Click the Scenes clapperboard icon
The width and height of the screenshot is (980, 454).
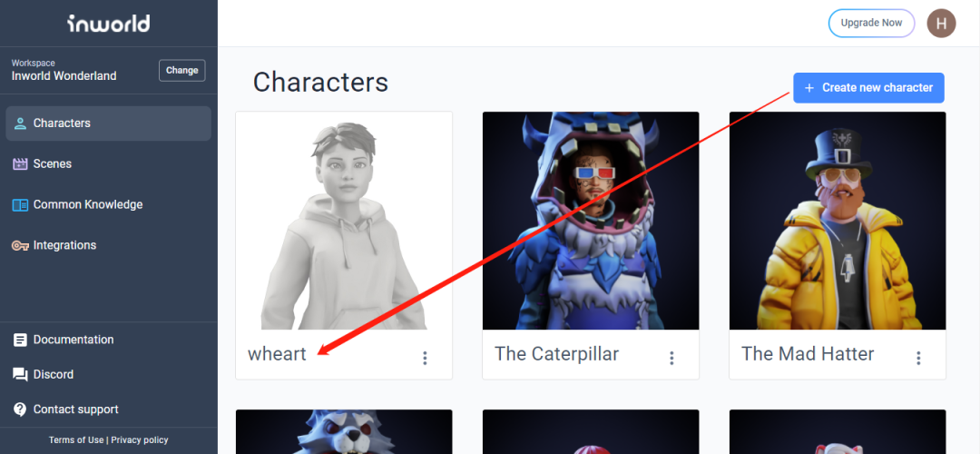[x=21, y=163]
